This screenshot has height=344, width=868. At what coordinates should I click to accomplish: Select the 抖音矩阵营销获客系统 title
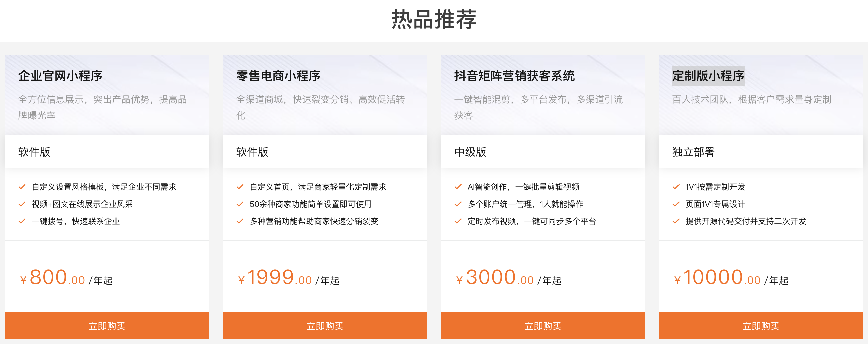click(x=514, y=76)
